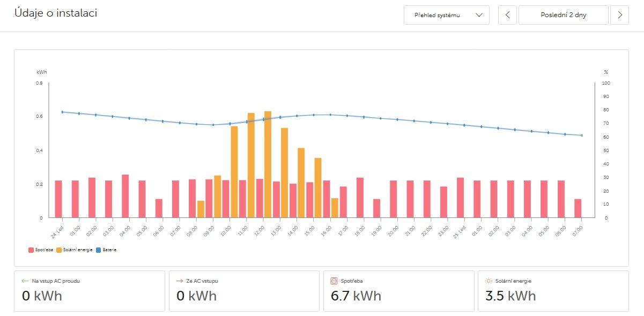
Task: Go to next period with right chevron
Action: 620,15
